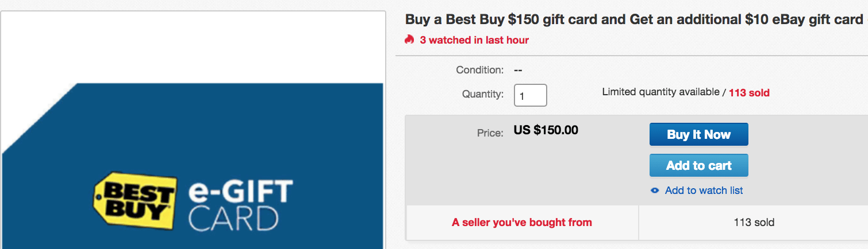Viewport: 868px width, 249px height.
Task: Click the Condition label
Action: click(x=479, y=70)
